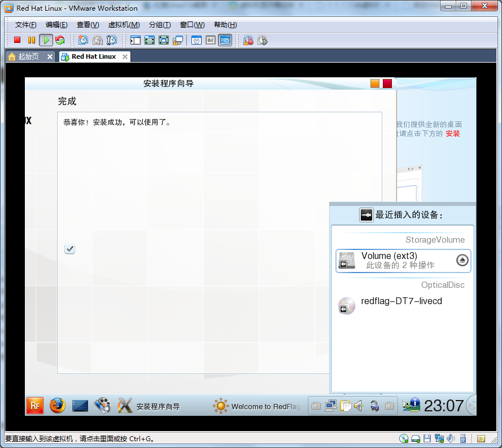Switch to quick switch mode icon
Viewport: 502px width, 448px height.
click(150, 40)
